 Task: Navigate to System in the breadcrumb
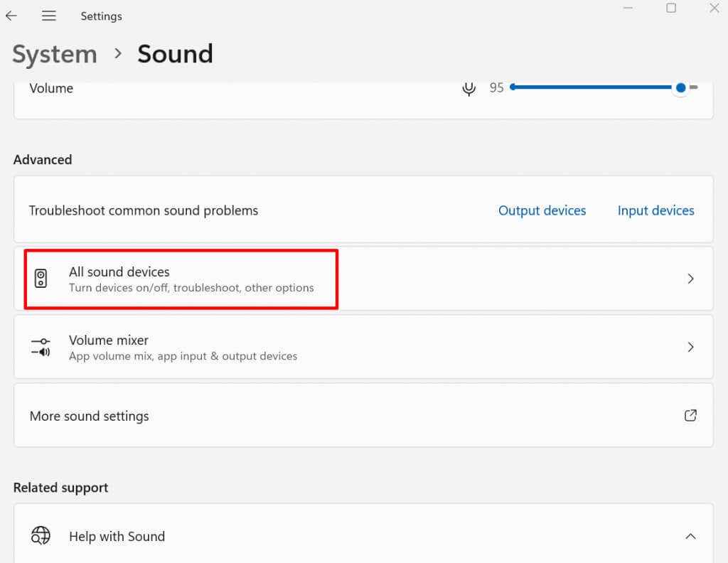55,54
